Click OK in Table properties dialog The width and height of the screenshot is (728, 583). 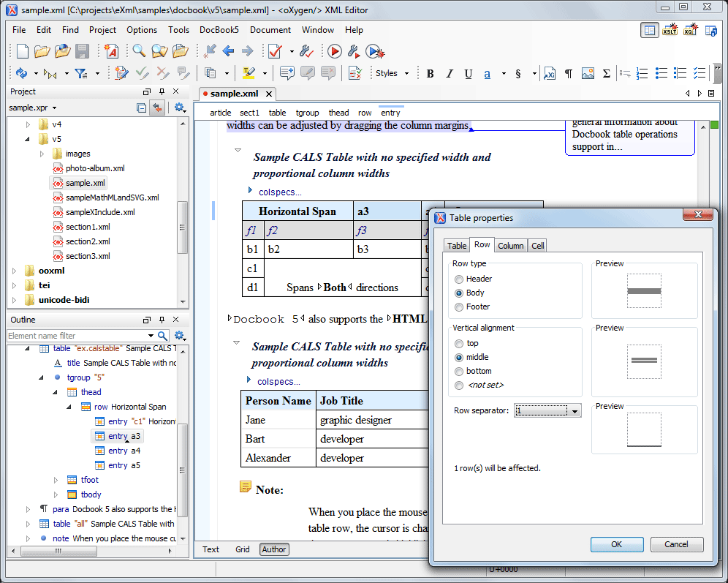pyautogui.click(x=617, y=544)
